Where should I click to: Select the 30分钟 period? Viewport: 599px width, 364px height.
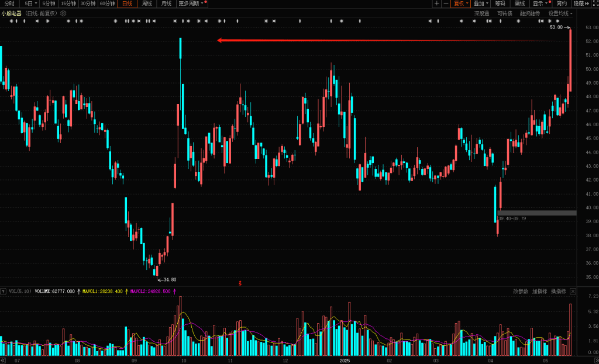tap(88, 4)
